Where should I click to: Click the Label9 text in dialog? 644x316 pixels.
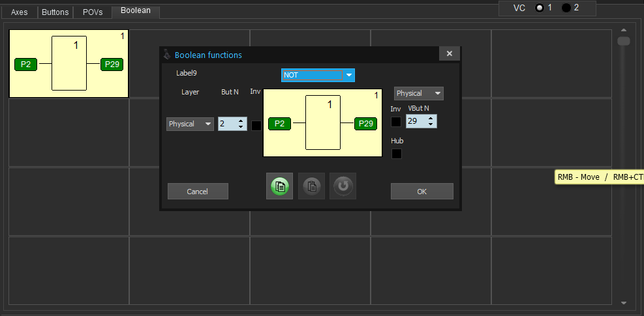click(x=187, y=73)
